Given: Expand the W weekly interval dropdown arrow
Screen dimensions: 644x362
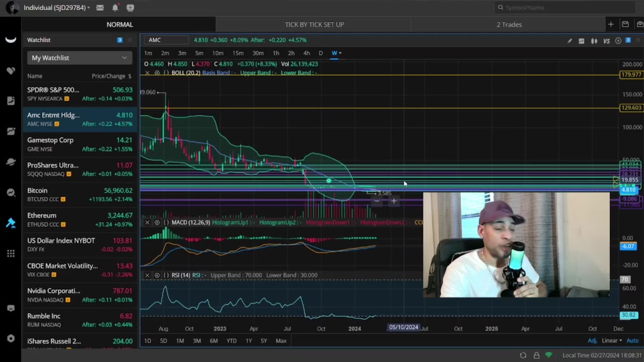Looking at the screenshot, I should [x=340, y=53].
